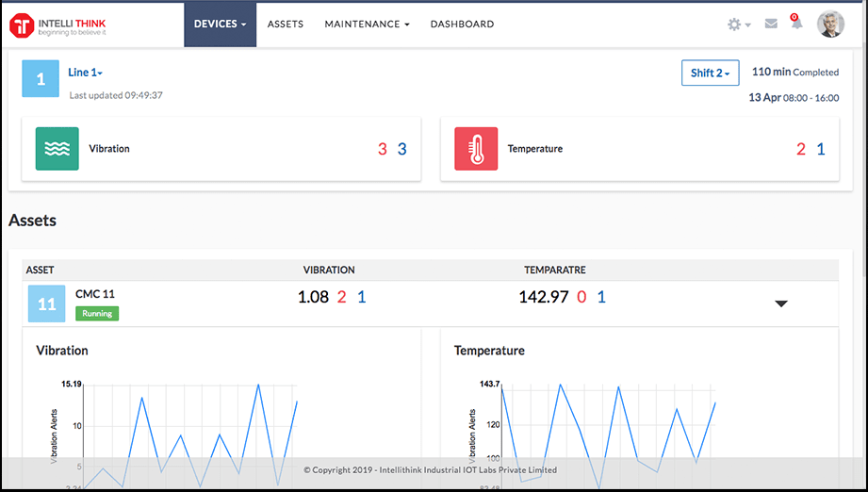Click the green Running status badge
The image size is (868, 492).
(x=97, y=313)
